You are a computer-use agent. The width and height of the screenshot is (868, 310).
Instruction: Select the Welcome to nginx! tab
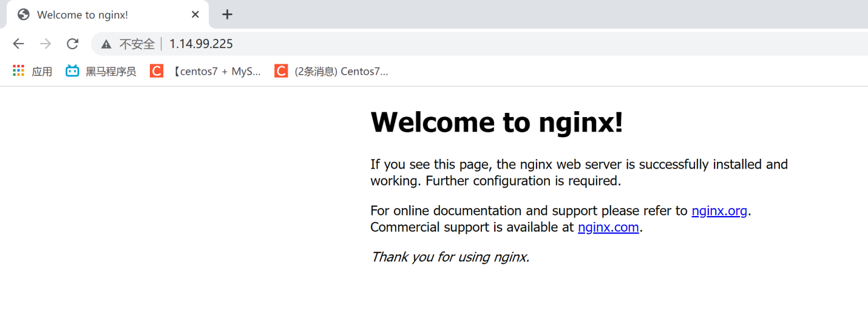pos(108,14)
